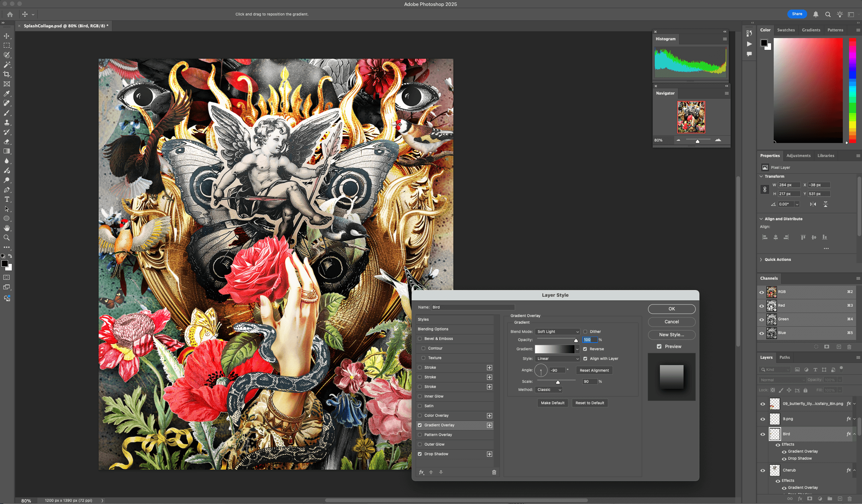Click the New Style... button

pos(672,335)
